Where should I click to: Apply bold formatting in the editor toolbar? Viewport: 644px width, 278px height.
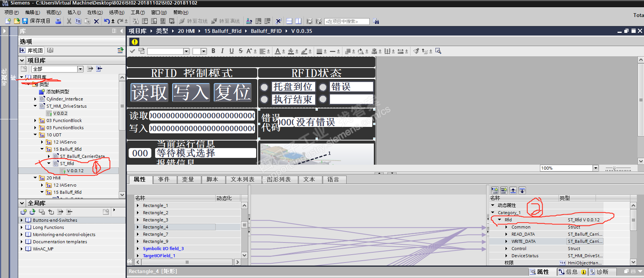213,51
